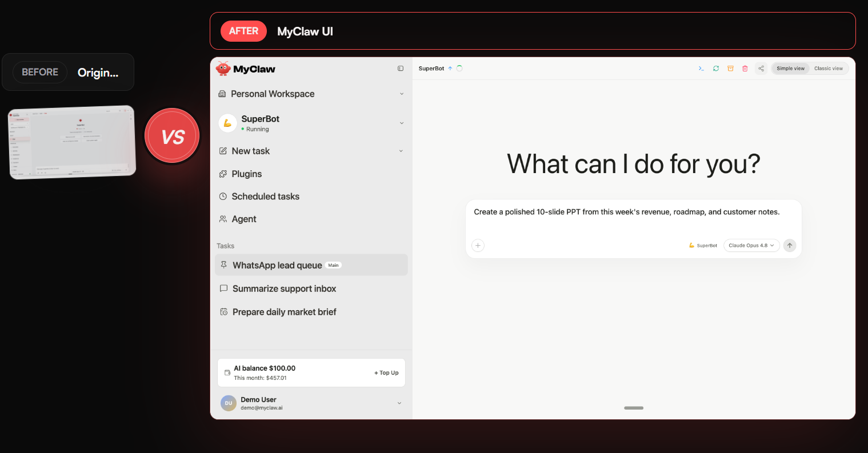Click the SuperBot title in the header
Viewport: 868px width, 453px height.
pyautogui.click(x=431, y=69)
